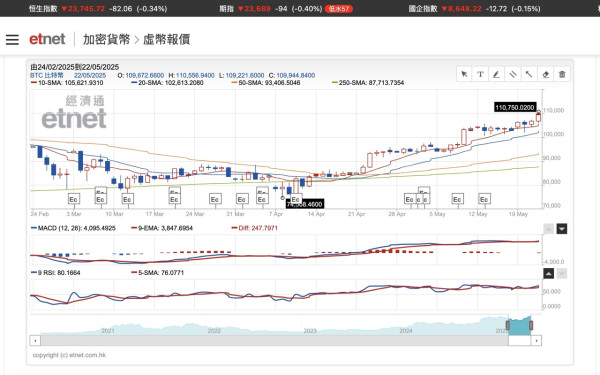Open the 虛幣報價 breadcrumb link
Image resolution: width=600 pixels, height=375 pixels.
click(166, 39)
